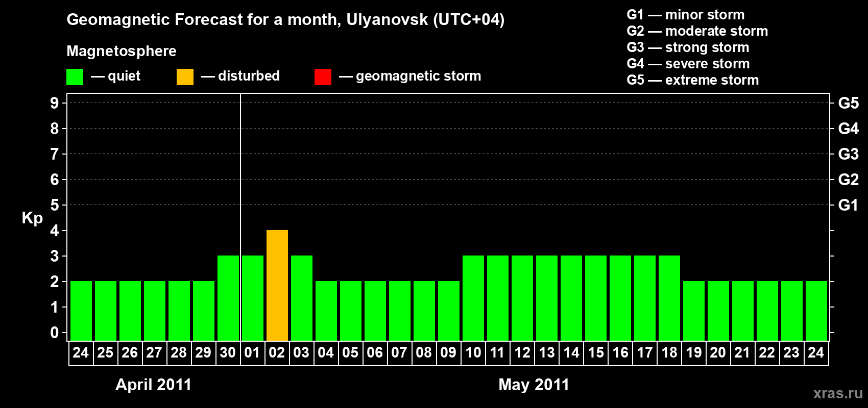Click the G2 right axis label
The width and height of the screenshot is (868, 408).
(x=848, y=180)
